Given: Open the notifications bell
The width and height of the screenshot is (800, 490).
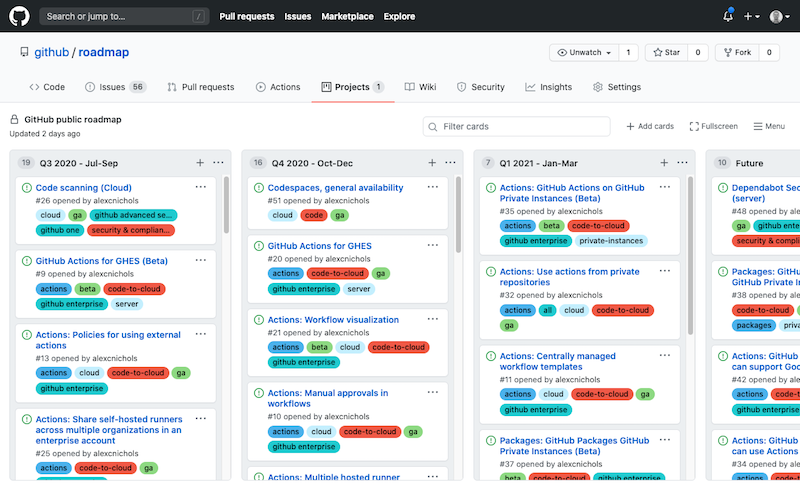Looking at the screenshot, I should [x=727, y=16].
